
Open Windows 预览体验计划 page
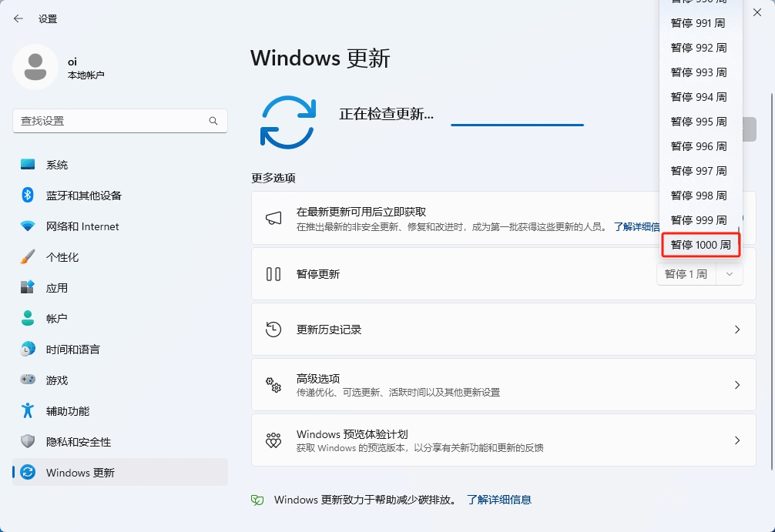(504, 440)
